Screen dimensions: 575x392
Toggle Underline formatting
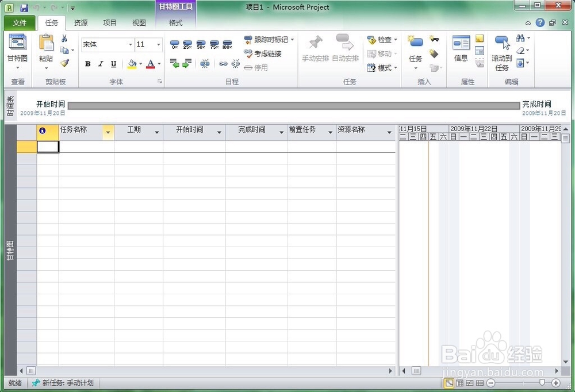point(114,64)
